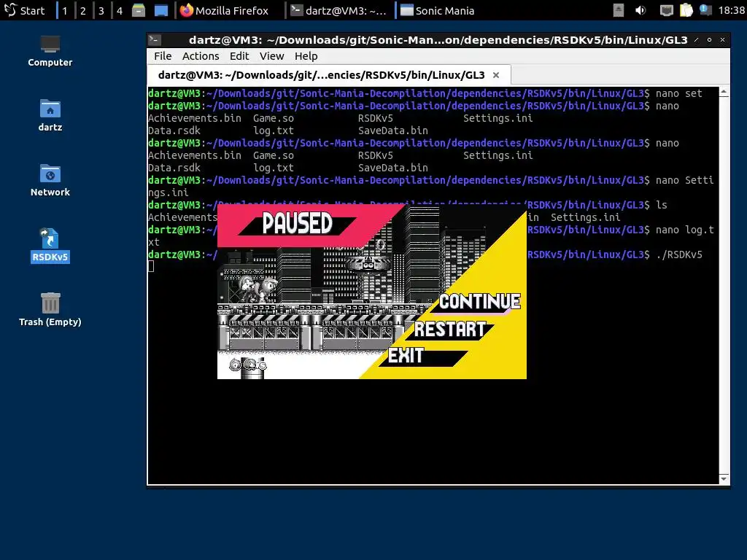Click the terminal scrollbar up arrow

[x=724, y=92]
